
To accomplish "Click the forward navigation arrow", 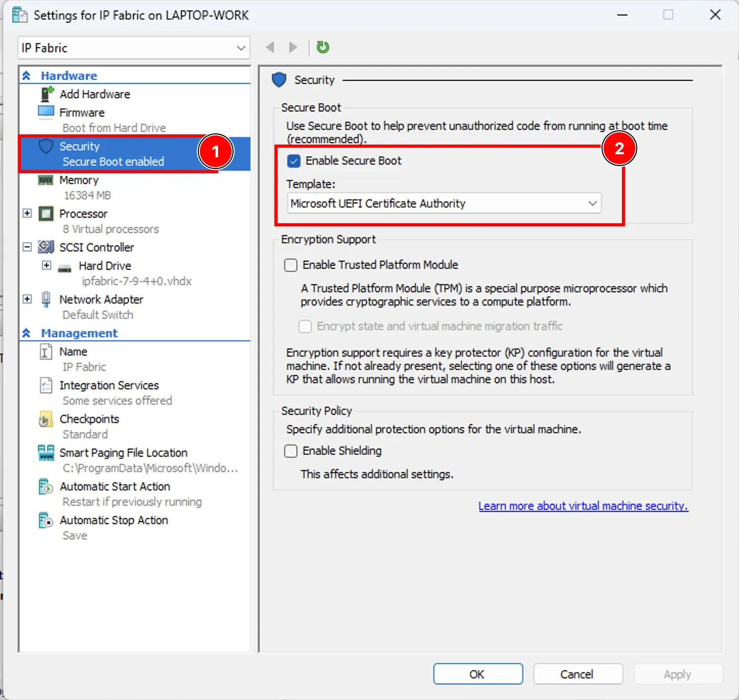I will (x=292, y=47).
